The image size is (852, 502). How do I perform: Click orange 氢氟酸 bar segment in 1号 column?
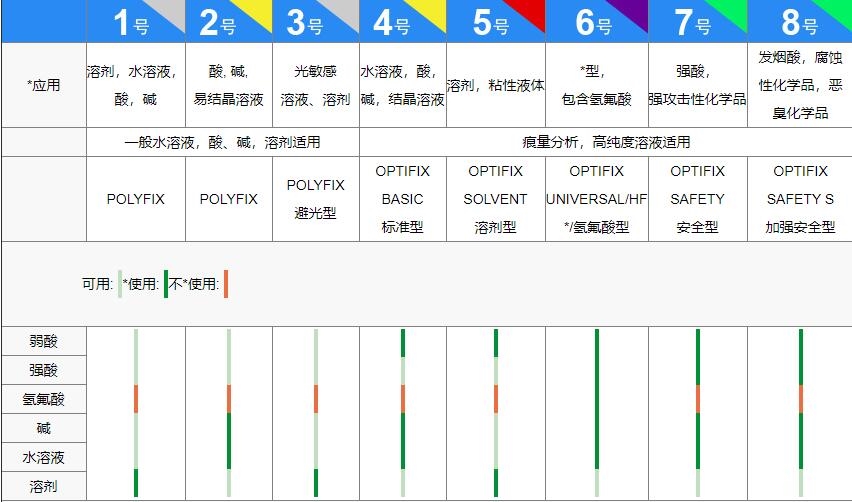[x=136, y=399]
